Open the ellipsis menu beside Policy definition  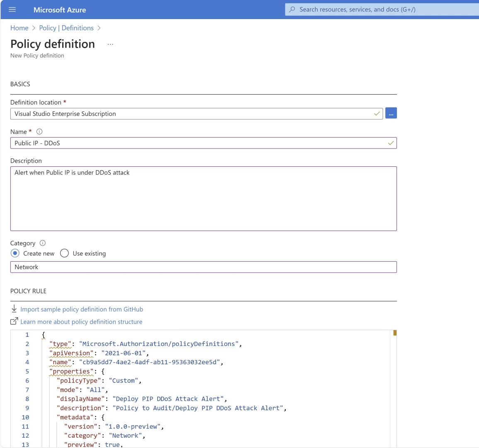tap(110, 44)
